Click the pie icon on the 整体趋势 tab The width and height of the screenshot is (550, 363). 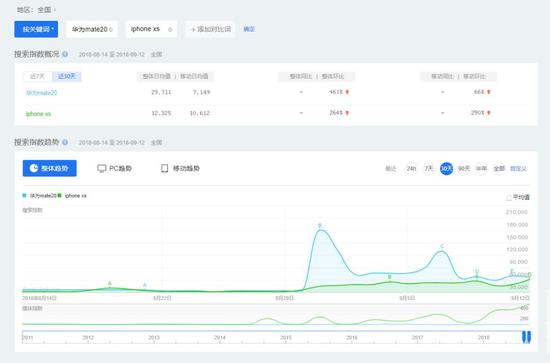34,168
